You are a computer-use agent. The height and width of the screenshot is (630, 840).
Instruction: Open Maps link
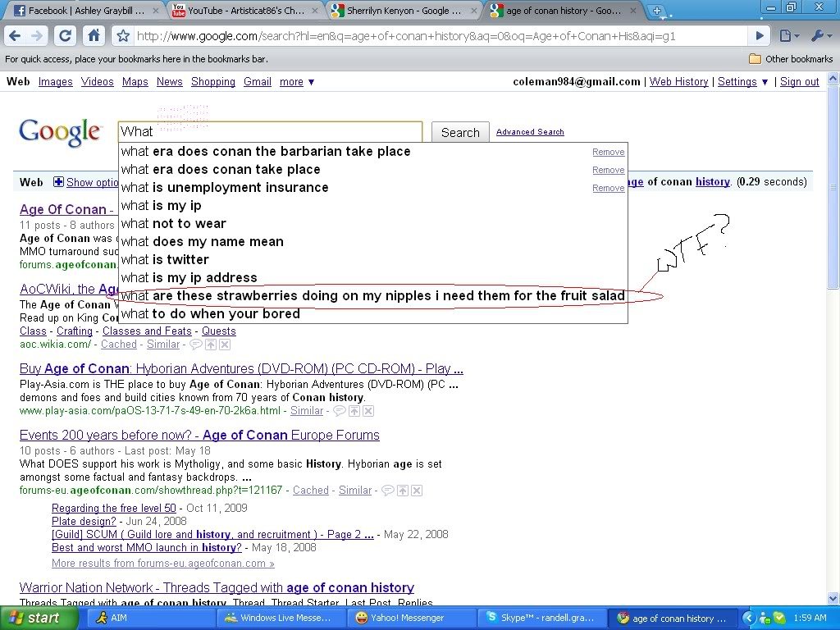click(135, 81)
